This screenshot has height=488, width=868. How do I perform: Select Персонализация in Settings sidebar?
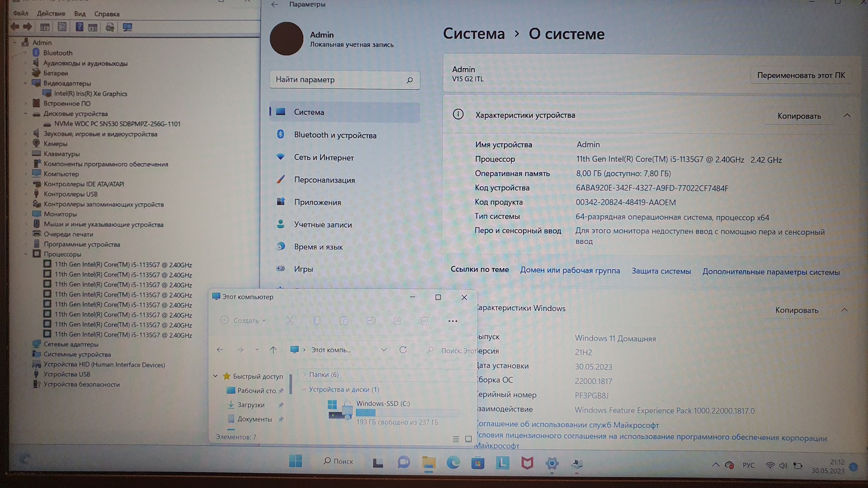click(x=324, y=180)
